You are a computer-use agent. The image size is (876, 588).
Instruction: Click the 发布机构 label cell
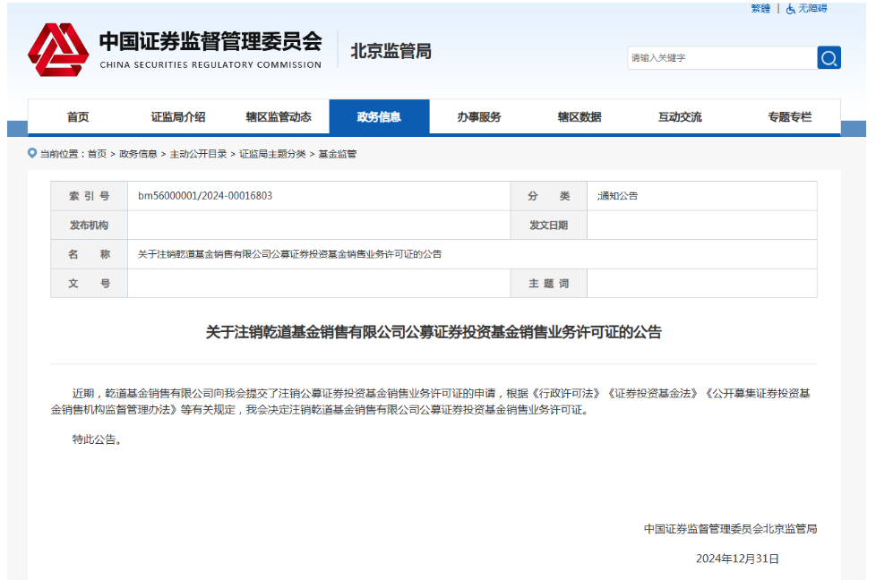pos(90,225)
